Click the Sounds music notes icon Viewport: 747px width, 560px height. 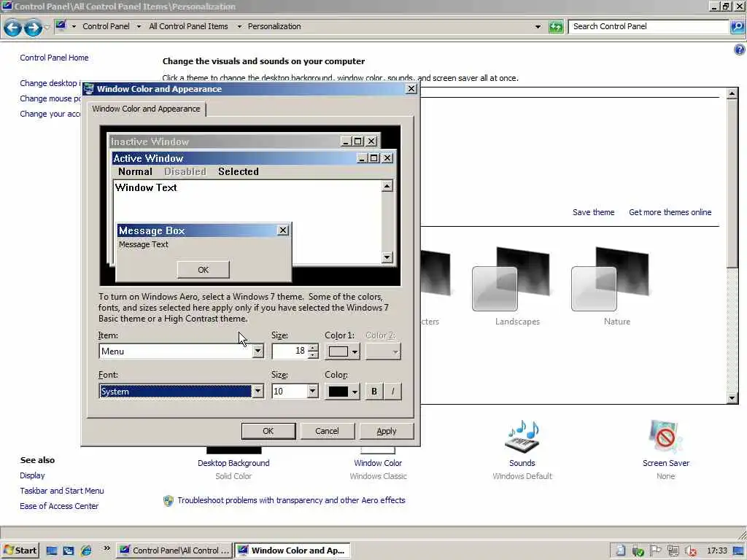click(x=522, y=436)
